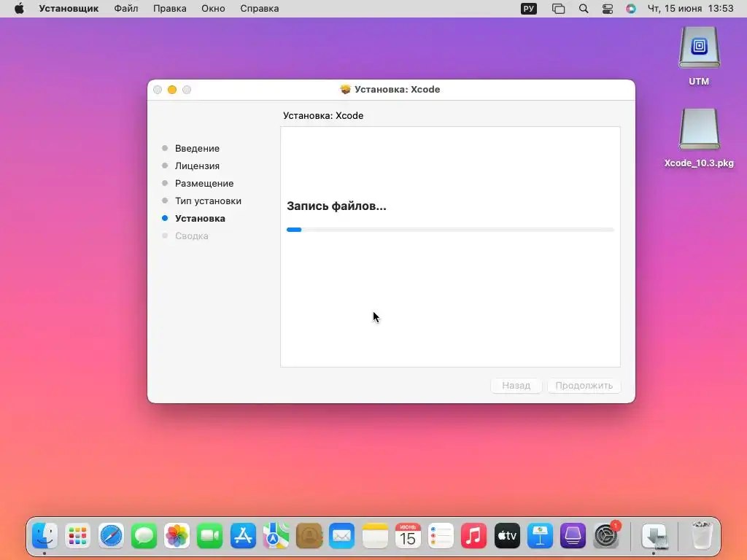Screen dimensions: 747x560
Task: Open Mail from the Dock
Action: tap(342, 536)
